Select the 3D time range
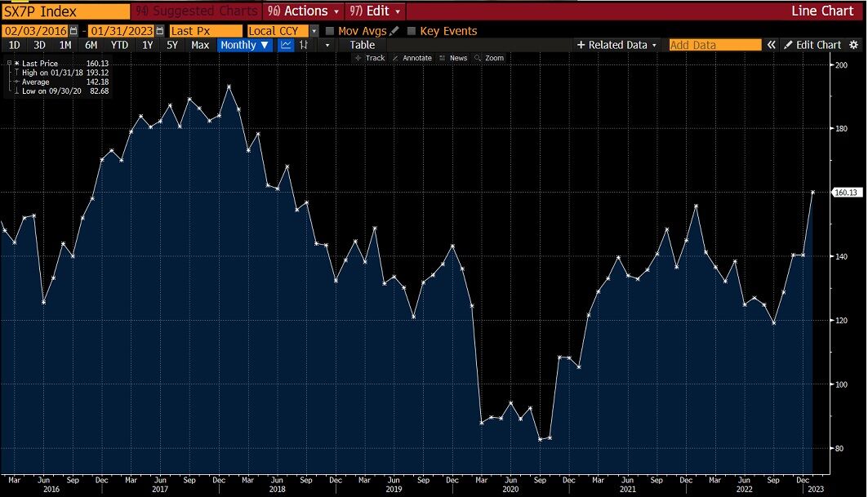The width and height of the screenshot is (868, 497). click(x=39, y=46)
